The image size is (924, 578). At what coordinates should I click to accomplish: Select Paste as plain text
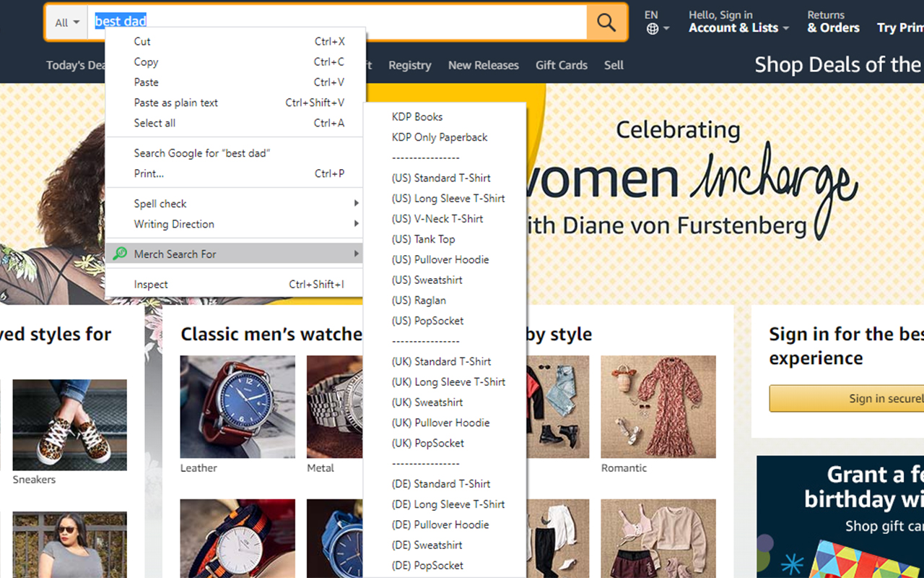[x=234, y=103]
